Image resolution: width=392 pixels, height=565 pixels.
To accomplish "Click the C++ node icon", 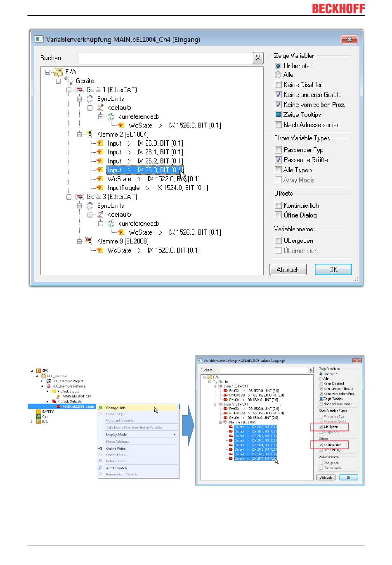I will (x=38, y=416).
